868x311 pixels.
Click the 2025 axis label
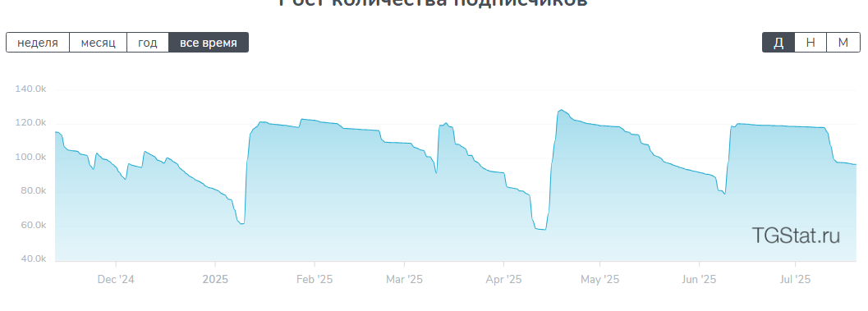pos(215,280)
